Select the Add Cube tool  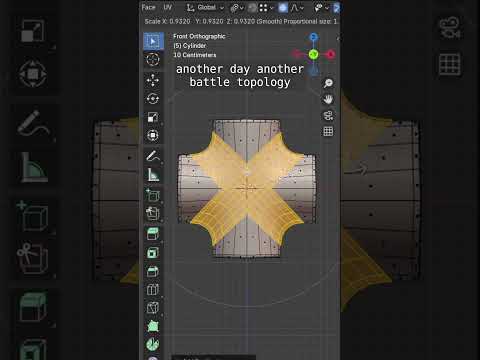(153, 195)
